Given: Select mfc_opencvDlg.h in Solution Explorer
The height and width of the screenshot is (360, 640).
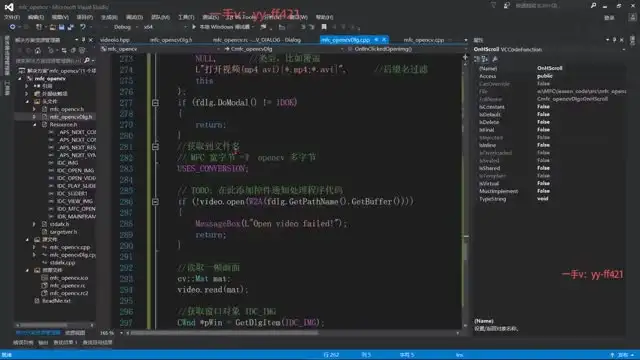Looking at the screenshot, I should pos(71,117).
